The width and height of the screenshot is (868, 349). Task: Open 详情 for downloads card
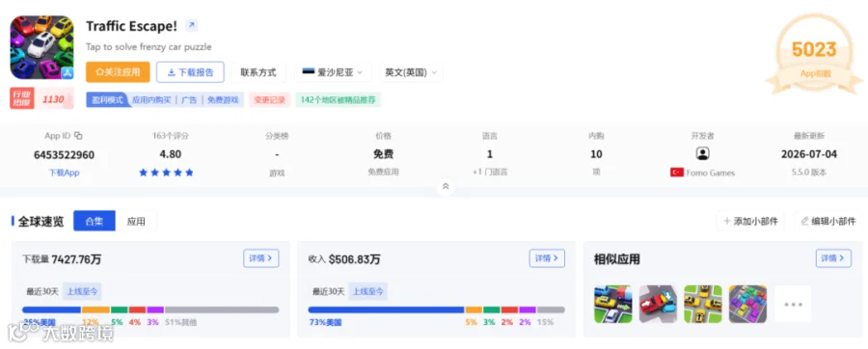point(261,258)
